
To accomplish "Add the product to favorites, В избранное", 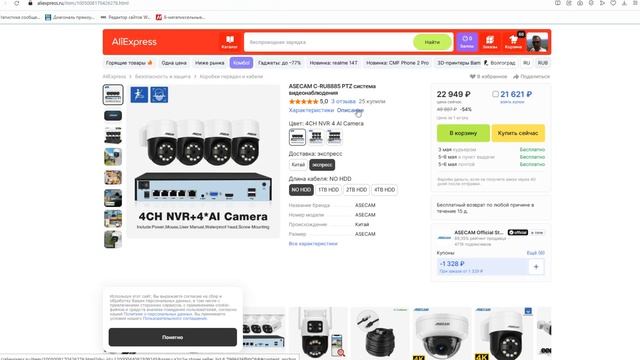I will tap(488, 76).
